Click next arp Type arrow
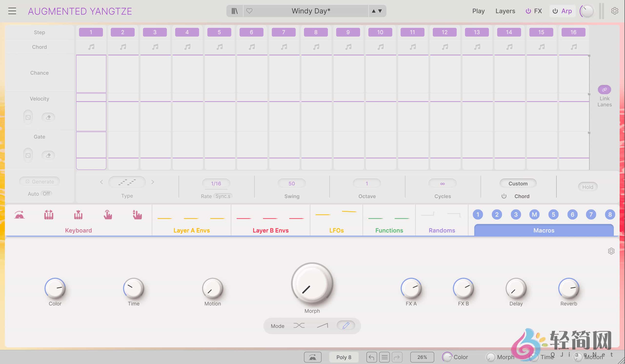The height and width of the screenshot is (364, 625). [x=152, y=182]
